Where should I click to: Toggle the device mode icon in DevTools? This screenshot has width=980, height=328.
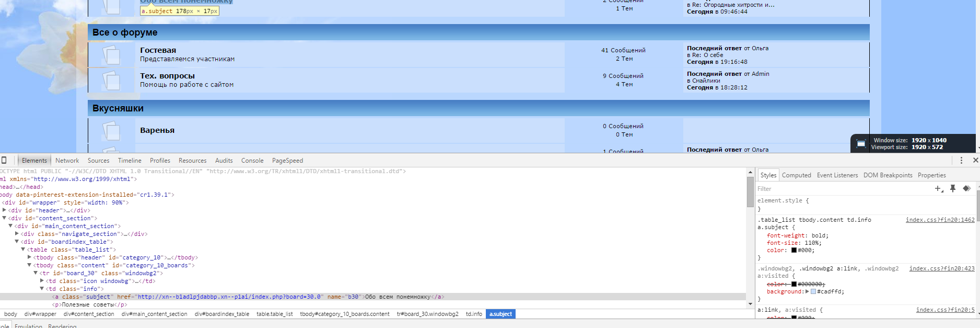pyautogui.click(x=3, y=160)
